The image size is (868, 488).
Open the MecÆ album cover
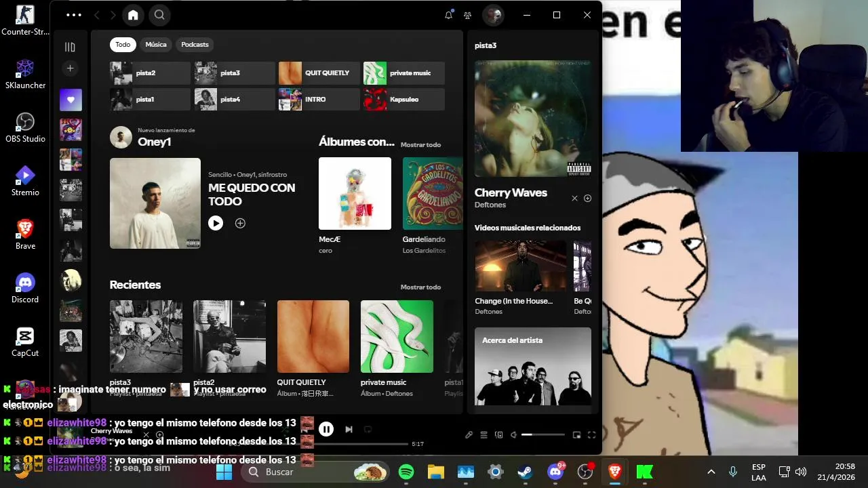355,194
